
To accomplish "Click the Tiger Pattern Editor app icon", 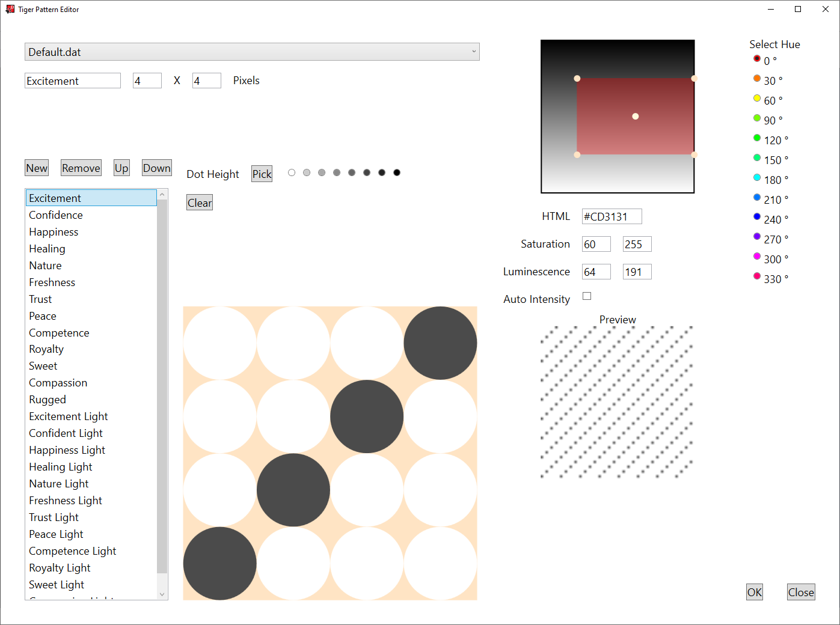I will [x=10, y=10].
